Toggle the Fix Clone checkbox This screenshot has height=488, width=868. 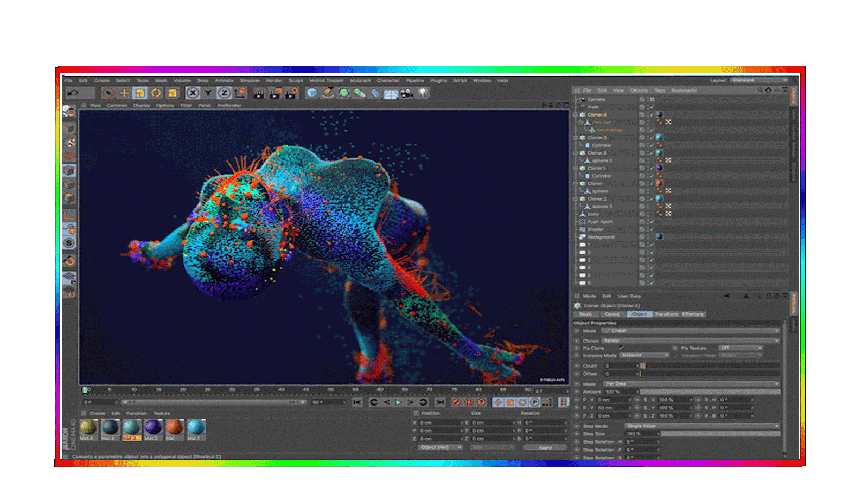click(x=621, y=348)
